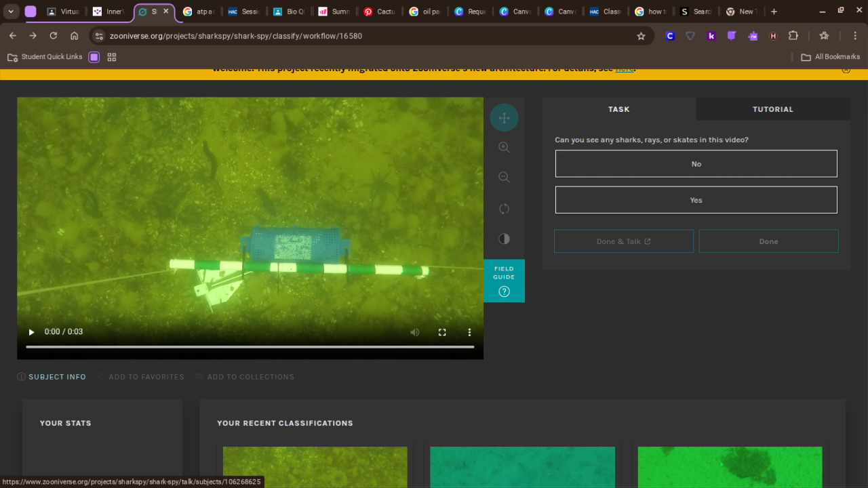Image resolution: width=868 pixels, height=488 pixels.
Task: Bookmark this page with star icon
Action: [641, 36]
